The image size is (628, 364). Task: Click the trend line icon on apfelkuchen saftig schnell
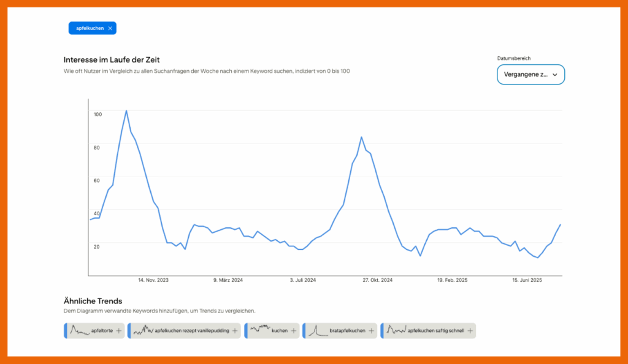(397, 330)
